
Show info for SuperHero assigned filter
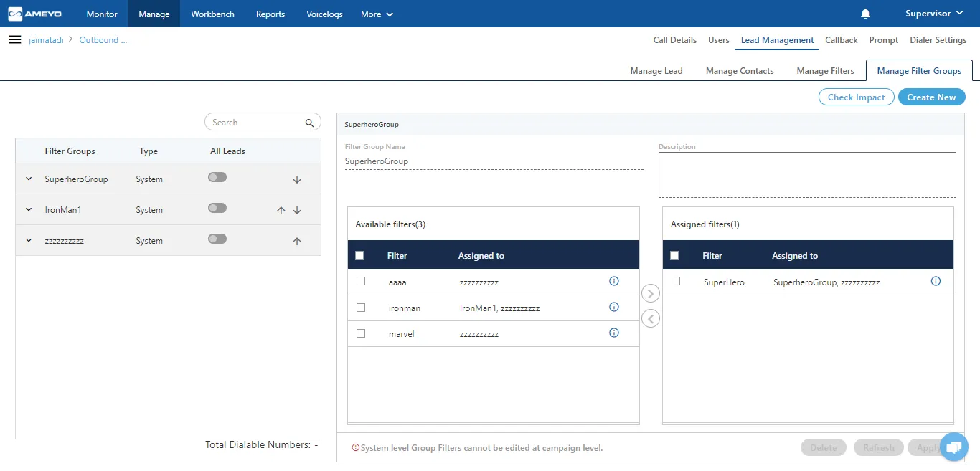(936, 282)
